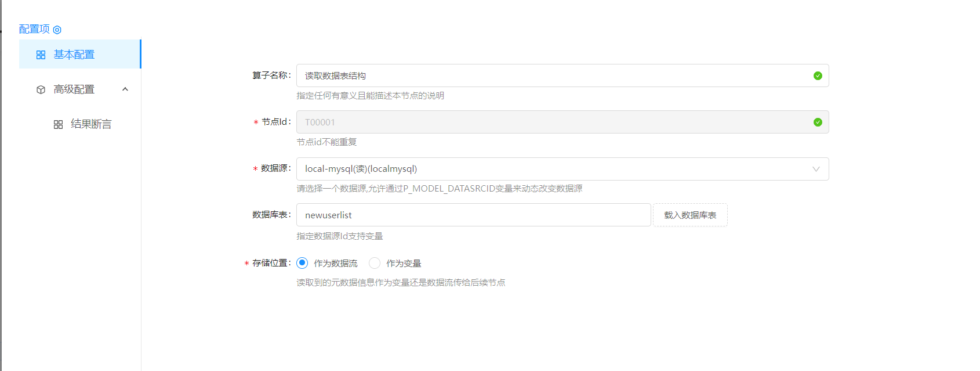Choose the 作为变量 radio option

pyautogui.click(x=375, y=263)
